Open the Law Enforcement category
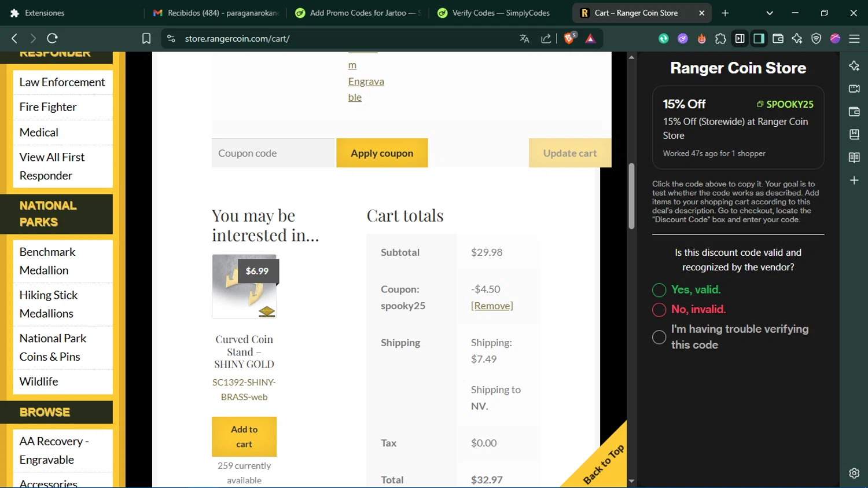Viewport: 868px width, 488px height. tap(62, 82)
